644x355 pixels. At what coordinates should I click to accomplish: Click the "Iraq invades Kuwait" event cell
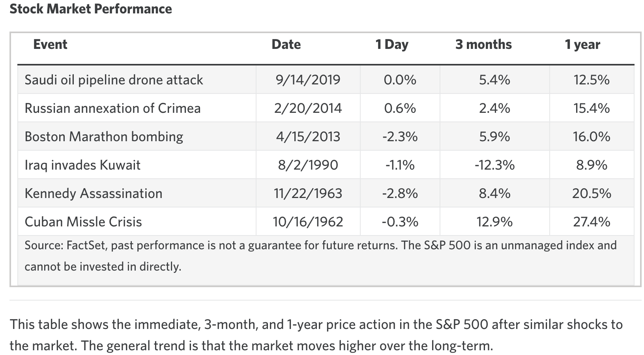coord(82,165)
